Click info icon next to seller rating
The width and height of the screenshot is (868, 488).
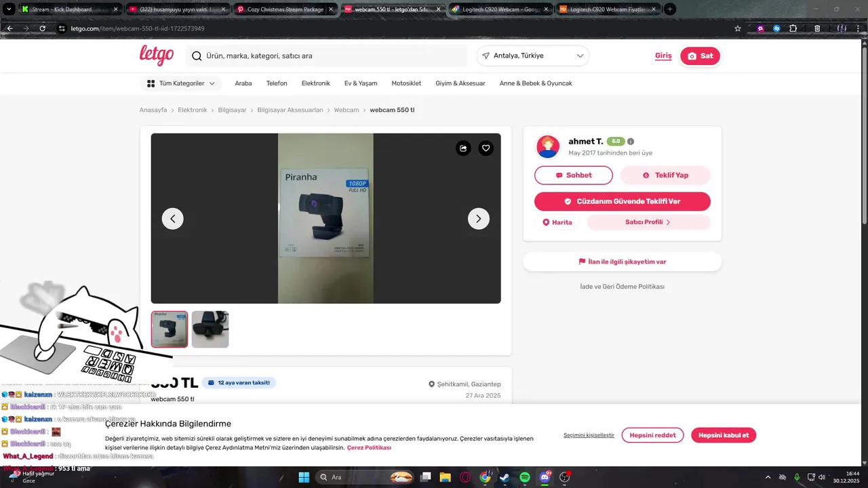[631, 142]
